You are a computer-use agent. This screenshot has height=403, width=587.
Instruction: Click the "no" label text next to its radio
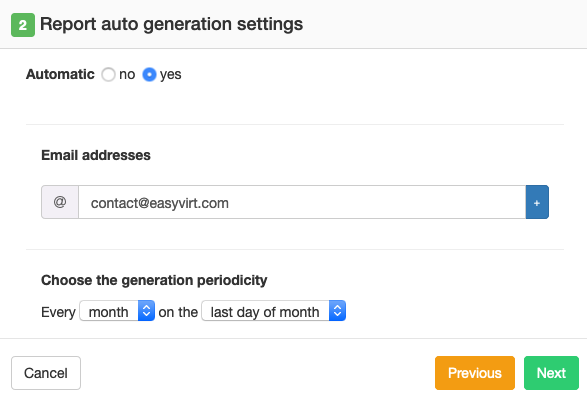(127, 75)
